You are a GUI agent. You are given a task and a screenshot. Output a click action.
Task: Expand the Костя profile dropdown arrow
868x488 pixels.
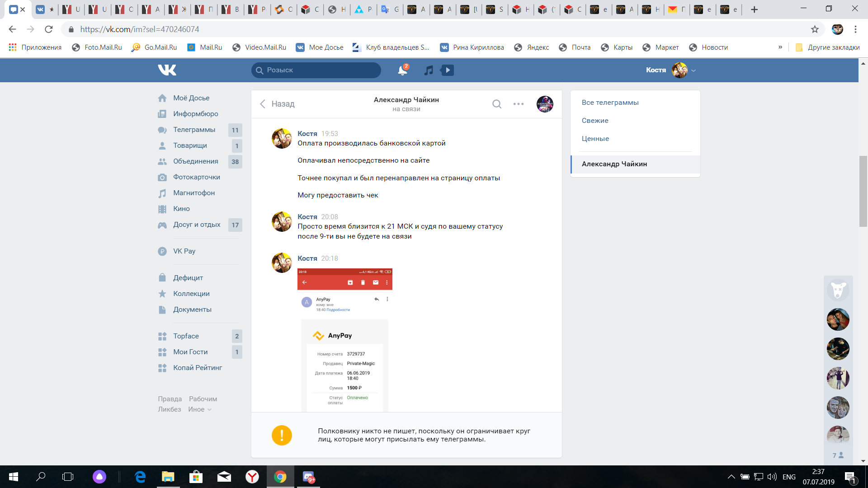pyautogui.click(x=693, y=70)
